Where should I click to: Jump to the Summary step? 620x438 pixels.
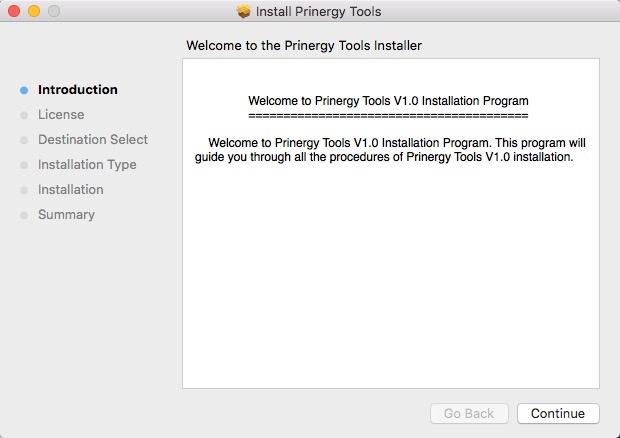(x=66, y=215)
